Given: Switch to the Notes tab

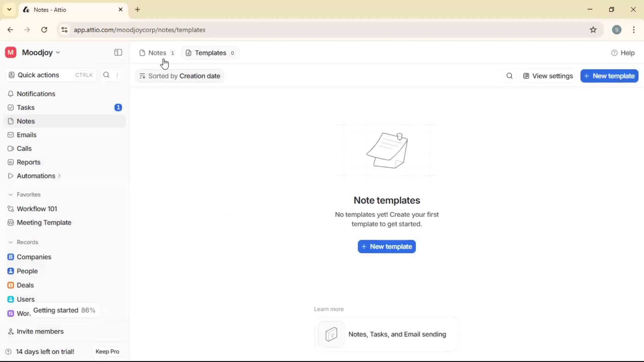Looking at the screenshot, I should point(158,53).
